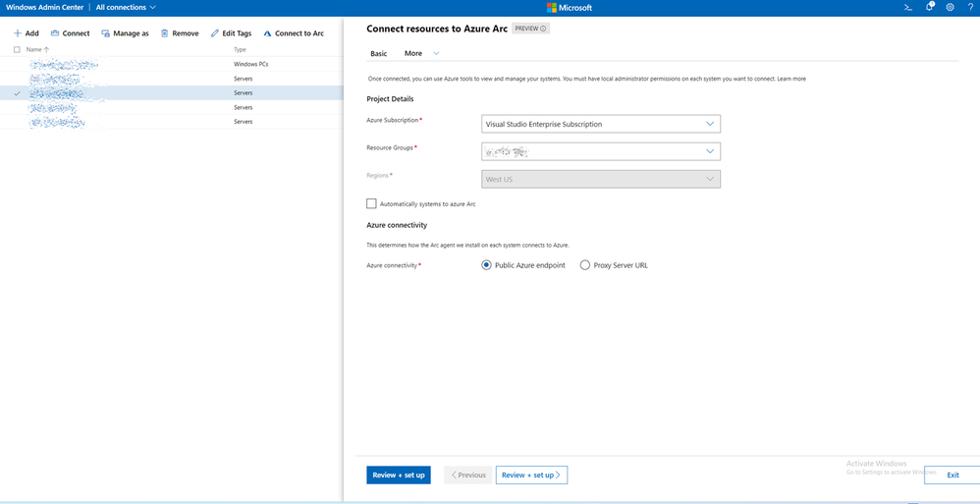The width and height of the screenshot is (980, 504).
Task: Expand All connections dropdown
Action: pos(126,8)
